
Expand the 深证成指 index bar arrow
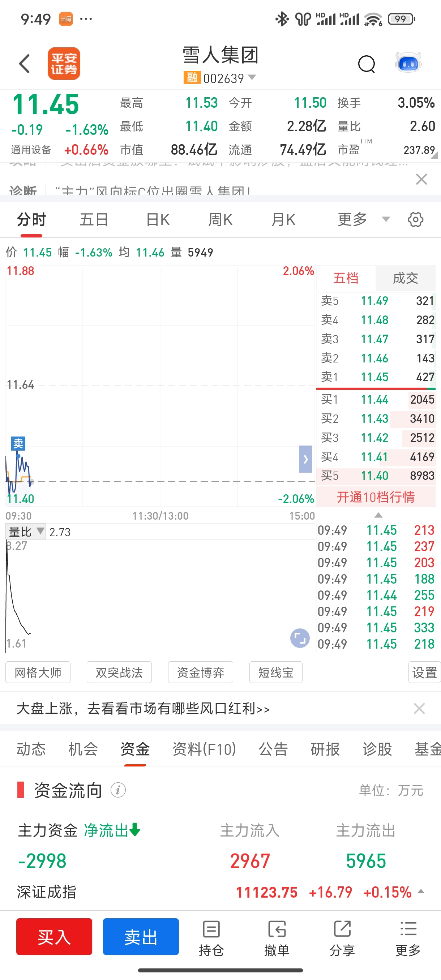[421, 891]
